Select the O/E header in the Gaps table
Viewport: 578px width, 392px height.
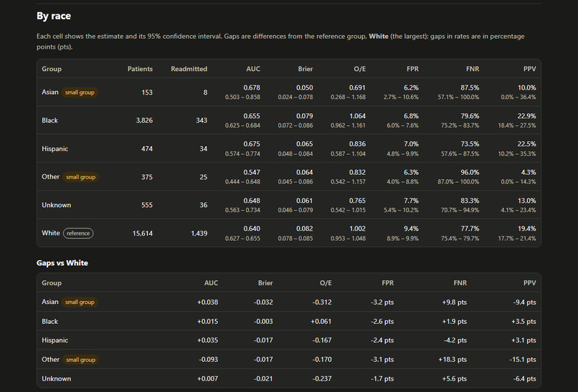(x=326, y=283)
